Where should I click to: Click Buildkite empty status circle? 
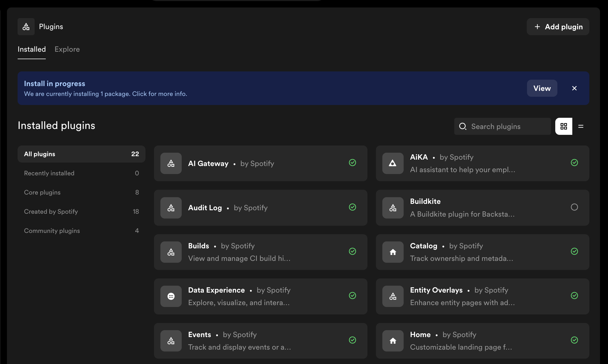[574, 207]
